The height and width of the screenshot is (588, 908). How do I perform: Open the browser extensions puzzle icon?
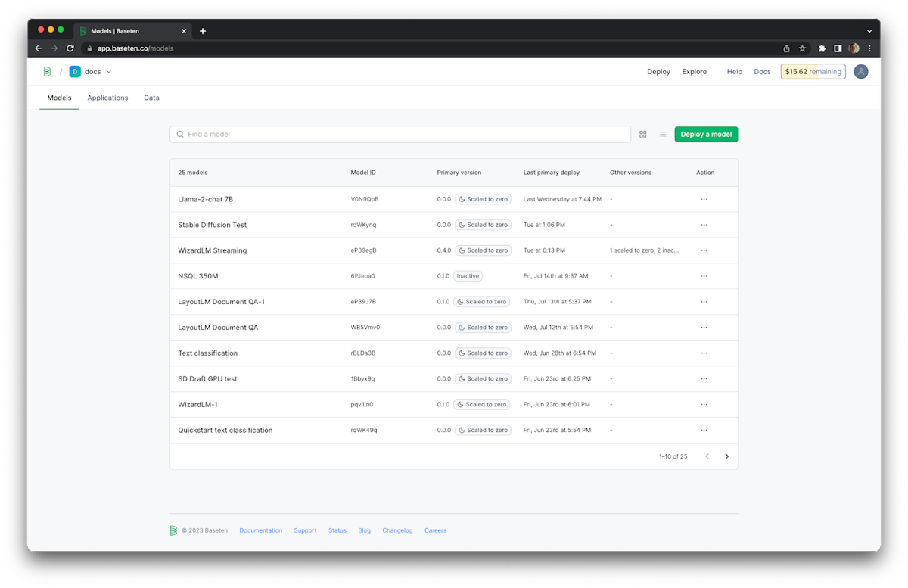[822, 48]
